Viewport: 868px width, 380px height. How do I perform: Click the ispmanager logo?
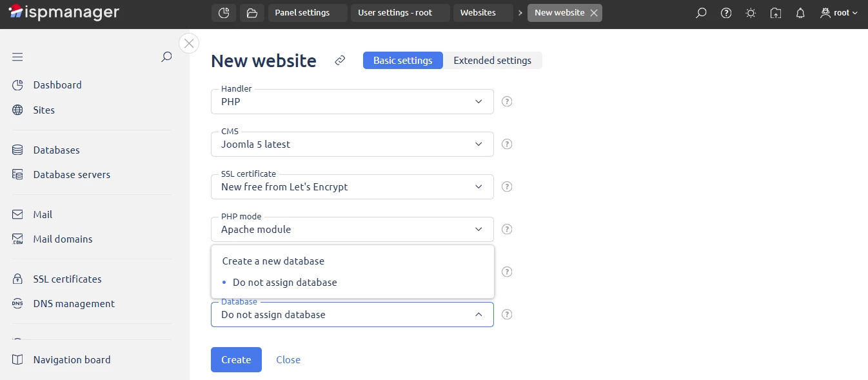63,12
